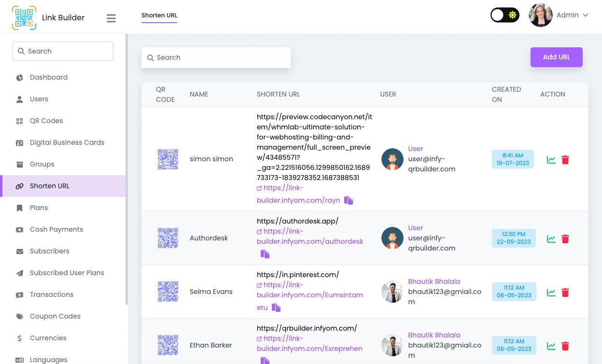Image resolution: width=602 pixels, height=364 pixels.
Task: Click Bhautik Bhalala in Selma Evans row
Action: (x=434, y=281)
